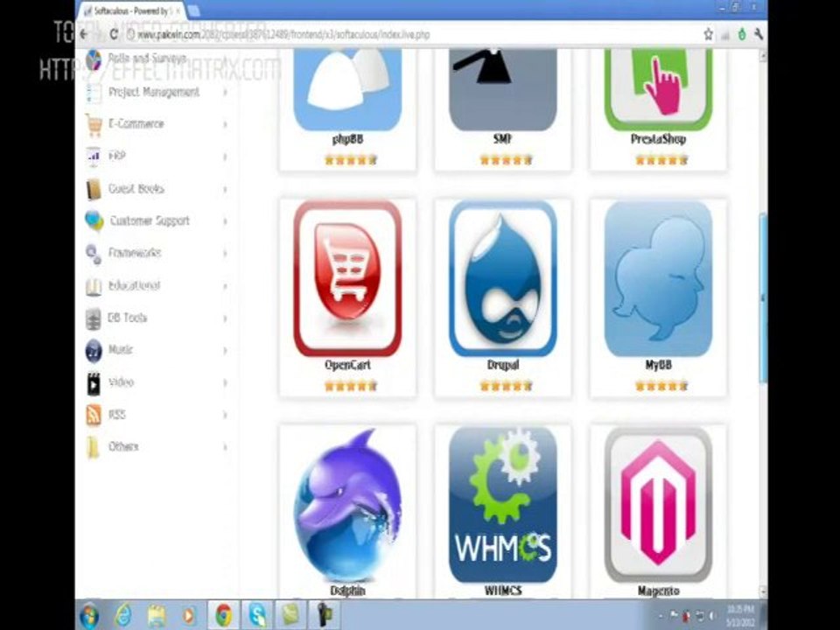Viewport: 840px width, 630px height.
Task: Click the MyBB star rating
Action: coord(661,386)
